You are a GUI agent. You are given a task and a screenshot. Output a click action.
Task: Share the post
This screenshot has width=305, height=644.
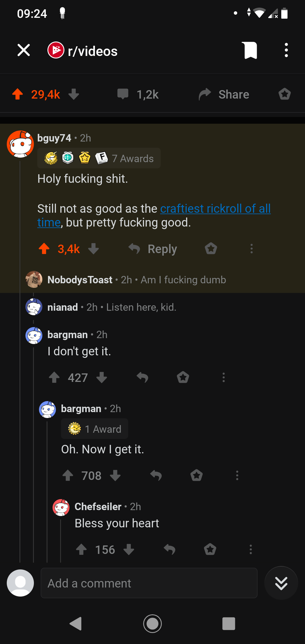click(223, 94)
